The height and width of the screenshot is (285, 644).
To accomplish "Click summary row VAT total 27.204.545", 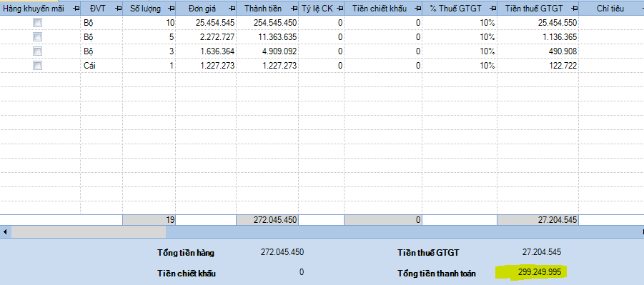I will [538, 220].
